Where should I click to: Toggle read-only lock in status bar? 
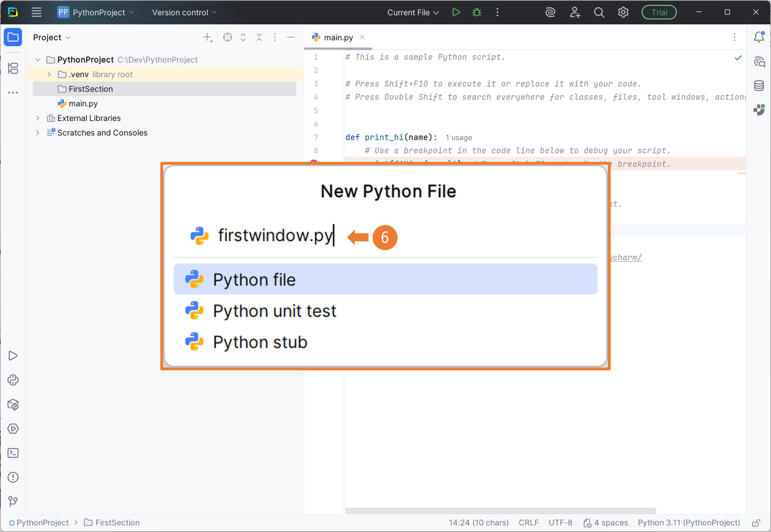click(x=756, y=523)
